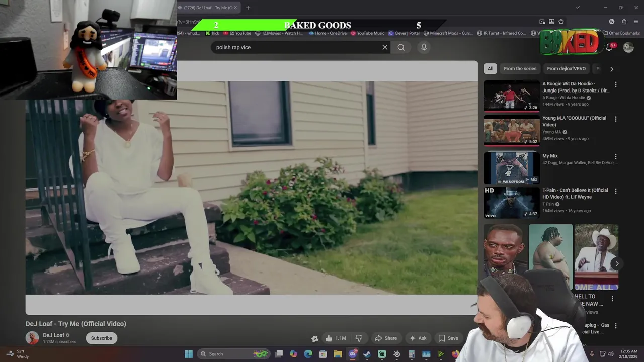Viewport: 644px width, 362px height.
Task: Open the Other Bookmarks folder
Action: point(621,33)
